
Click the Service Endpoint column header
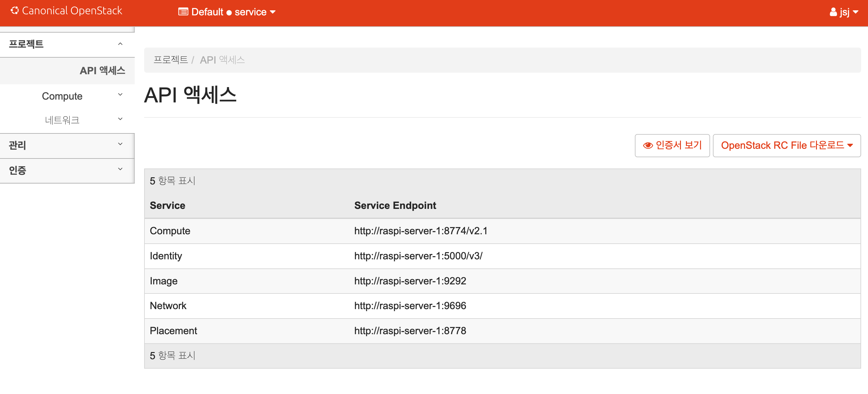[x=395, y=205]
